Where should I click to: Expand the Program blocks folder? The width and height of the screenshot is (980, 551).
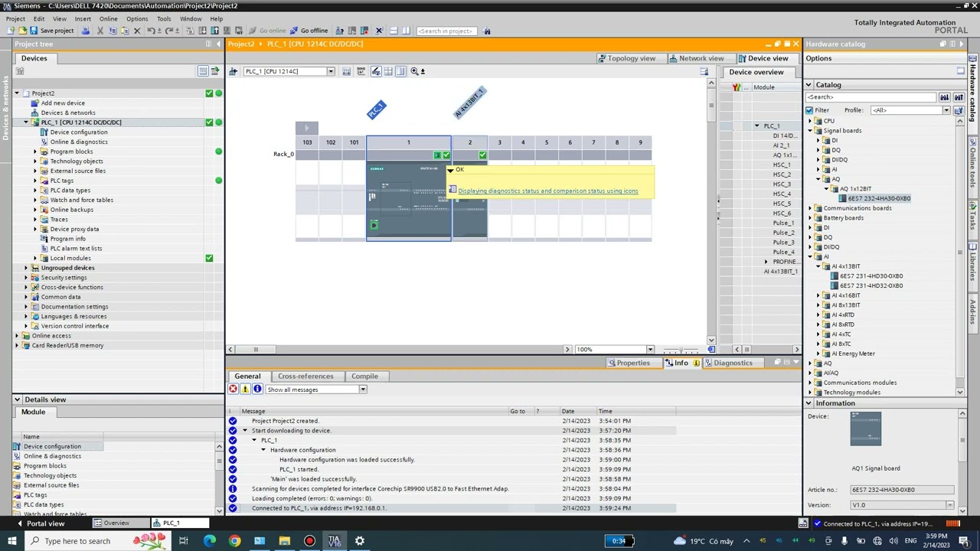click(x=34, y=152)
